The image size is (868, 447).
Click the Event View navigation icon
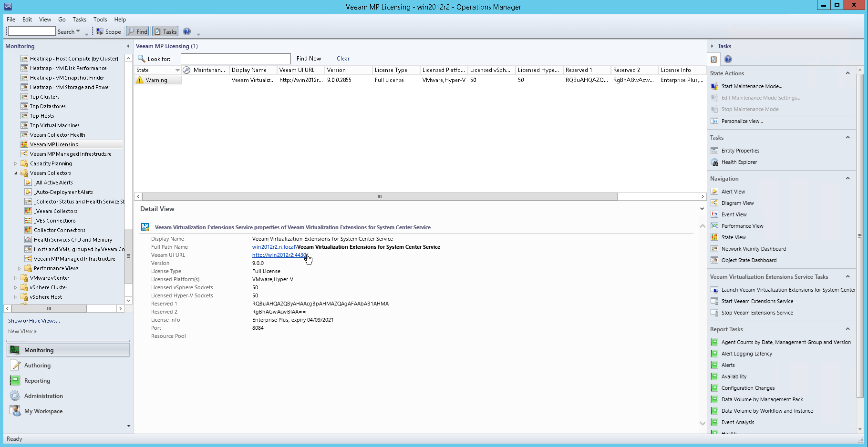pyautogui.click(x=714, y=214)
